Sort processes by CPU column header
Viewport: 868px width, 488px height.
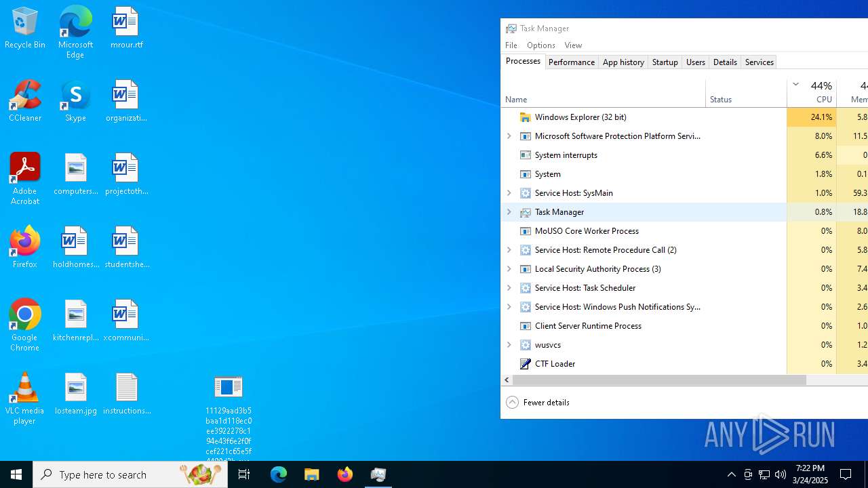click(812, 92)
